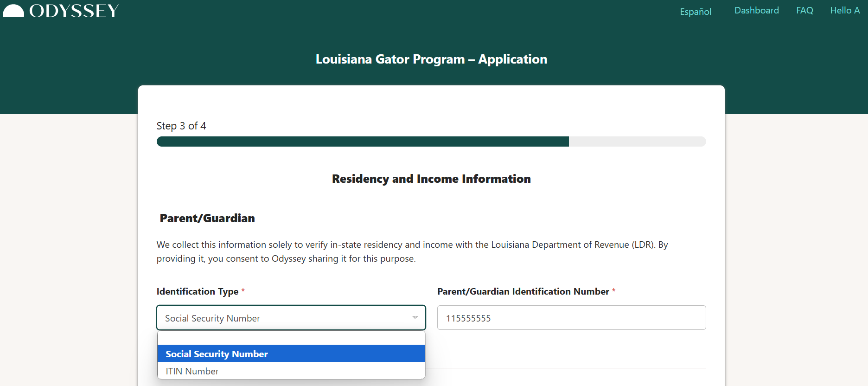Click the Louisiana Gator Program Application title
868x386 pixels.
tap(431, 59)
